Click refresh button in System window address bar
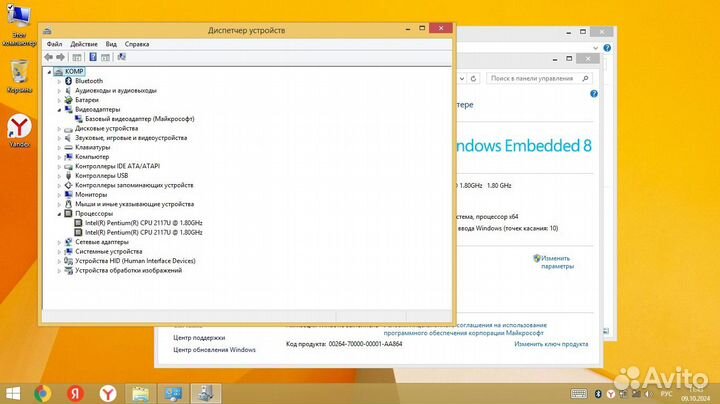The height and width of the screenshot is (404, 720). [473, 79]
